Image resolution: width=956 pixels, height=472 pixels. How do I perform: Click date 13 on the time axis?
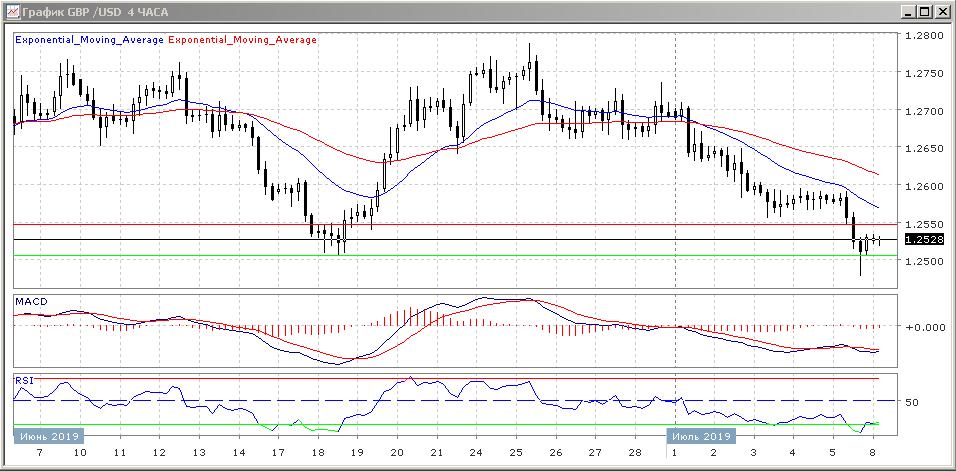tap(198, 453)
